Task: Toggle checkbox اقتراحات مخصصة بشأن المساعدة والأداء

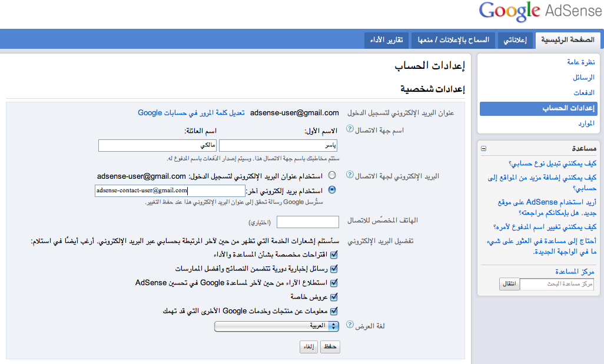Action: 334,255
